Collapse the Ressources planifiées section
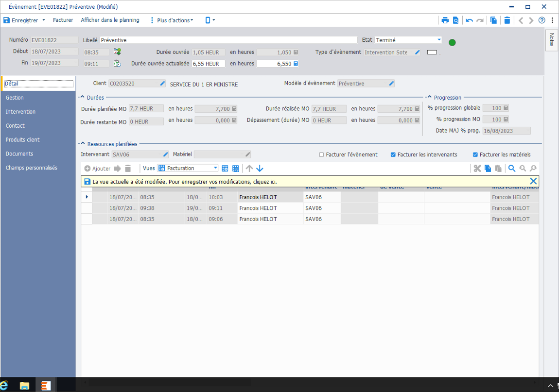 coord(83,144)
